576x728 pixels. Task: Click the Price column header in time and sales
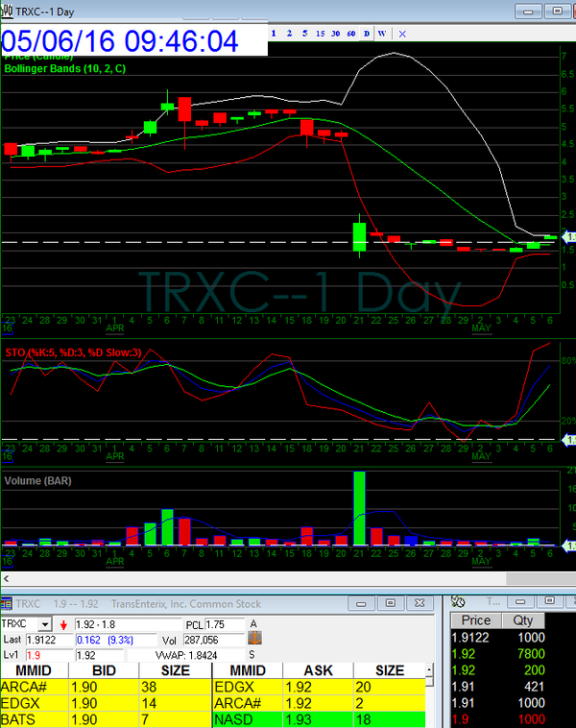[x=476, y=620]
